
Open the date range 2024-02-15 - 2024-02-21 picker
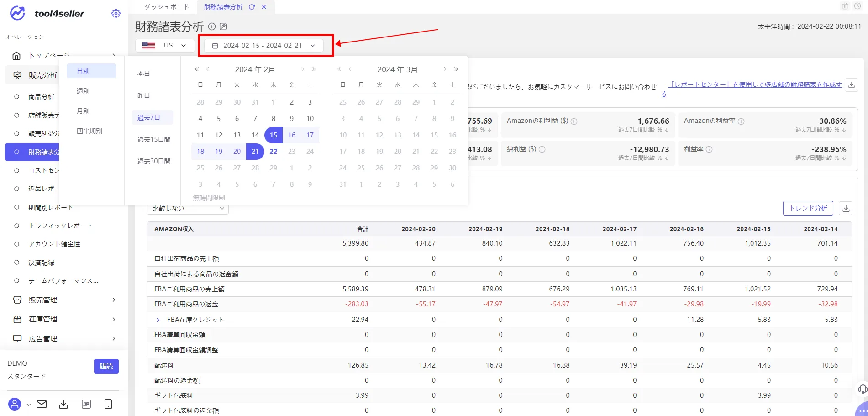point(264,46)
